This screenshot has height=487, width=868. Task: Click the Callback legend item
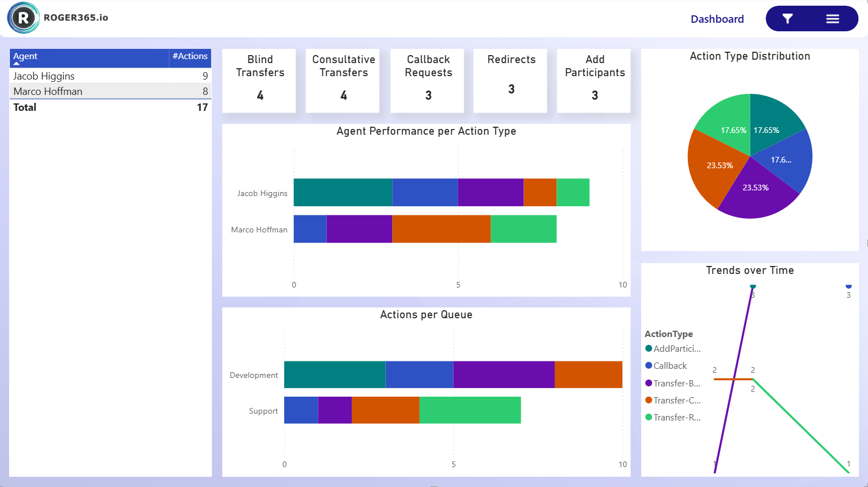(x=666, y=365)
